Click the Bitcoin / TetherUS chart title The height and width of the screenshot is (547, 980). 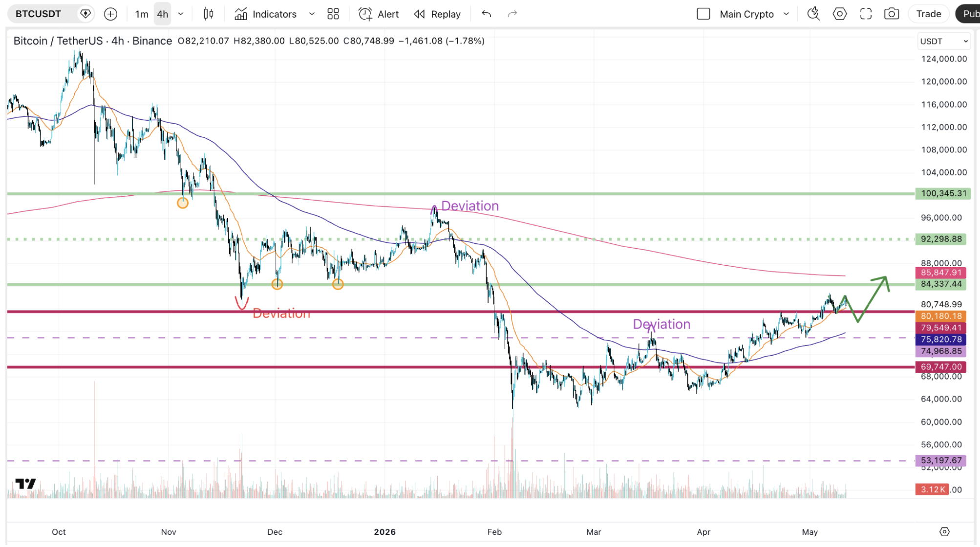(93, 41)
